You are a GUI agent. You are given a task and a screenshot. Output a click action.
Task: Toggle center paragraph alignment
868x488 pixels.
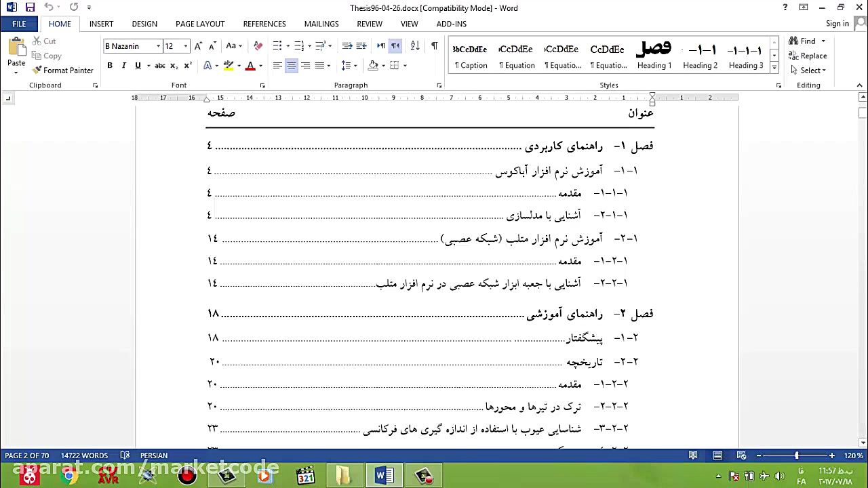click(x=292, y=65)
